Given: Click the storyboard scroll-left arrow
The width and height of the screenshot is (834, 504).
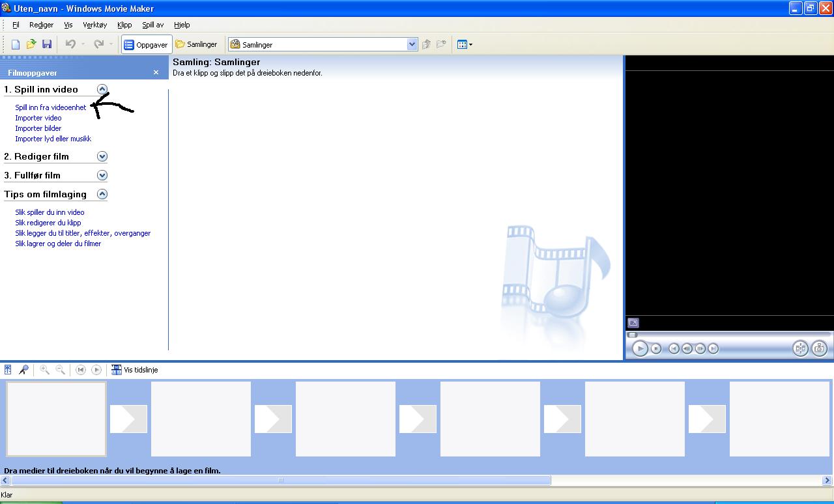Looking at the screenshot, I should point(5,481).
